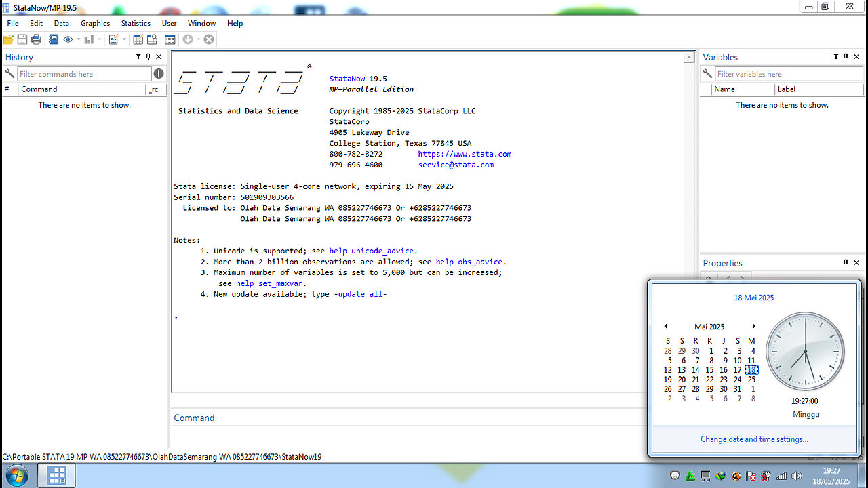868x488 pixels.
Task: Open the 'help set_maxvar' link
Action: pos(271,283)
